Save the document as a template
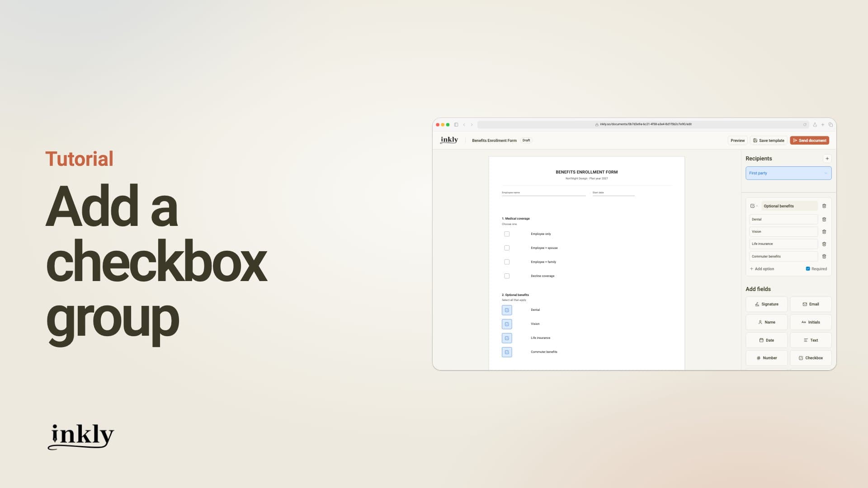 [x=769, y=141]
